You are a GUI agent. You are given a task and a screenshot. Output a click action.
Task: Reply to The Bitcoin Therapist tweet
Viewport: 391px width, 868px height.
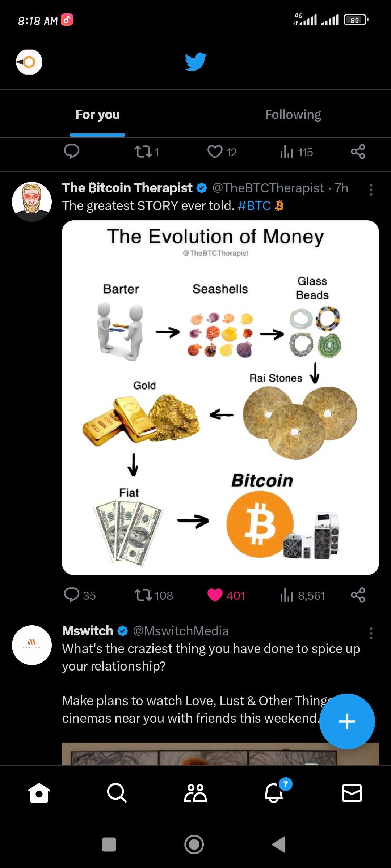72,595
